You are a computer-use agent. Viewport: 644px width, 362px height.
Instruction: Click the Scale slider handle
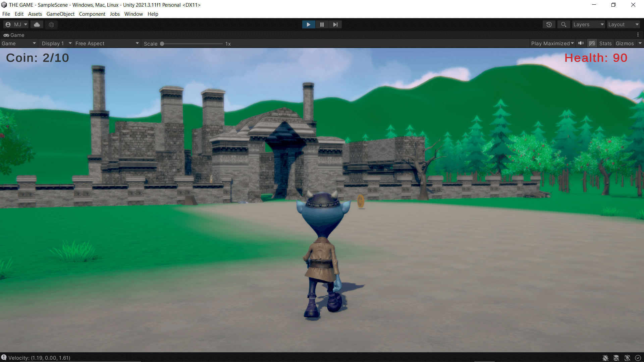pos(162,44)
